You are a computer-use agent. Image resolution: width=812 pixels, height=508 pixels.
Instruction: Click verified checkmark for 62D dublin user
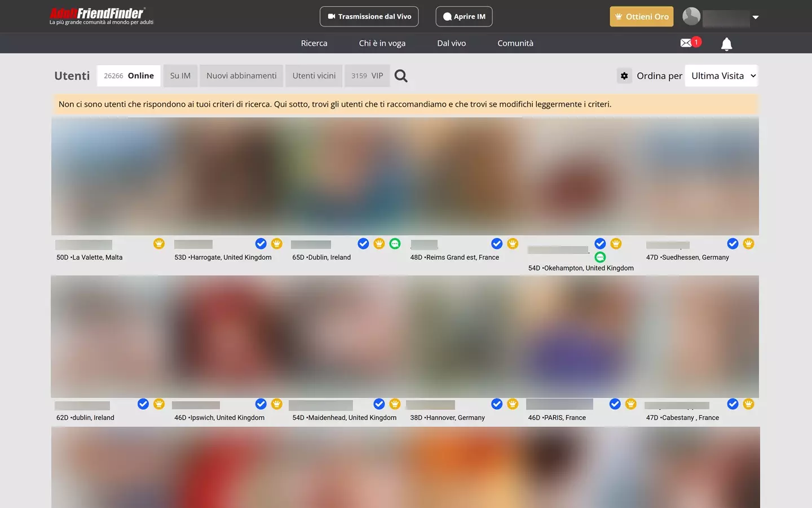143,404
